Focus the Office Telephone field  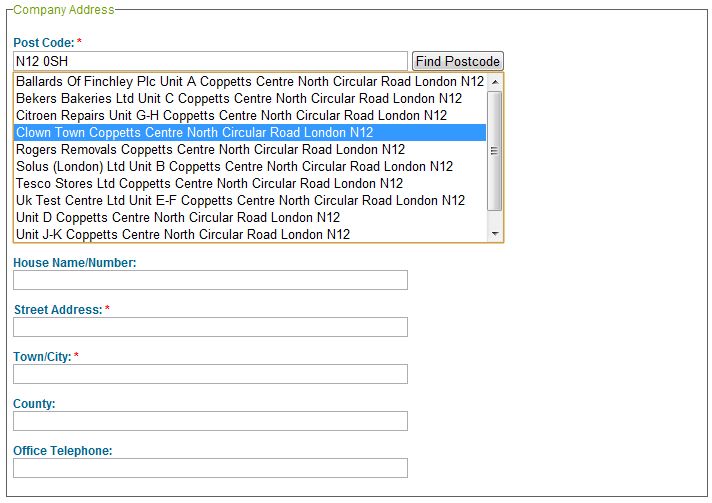[x=210, y=468]
